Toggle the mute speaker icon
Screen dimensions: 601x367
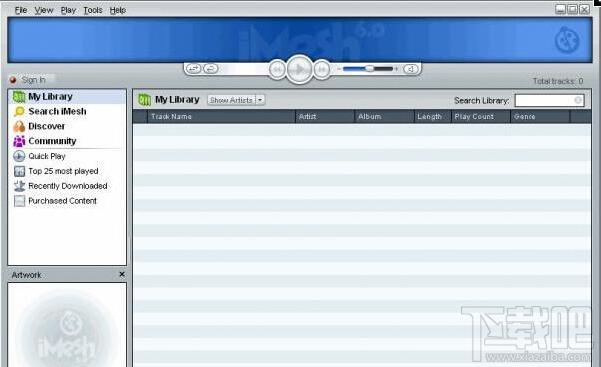[411, 69]
